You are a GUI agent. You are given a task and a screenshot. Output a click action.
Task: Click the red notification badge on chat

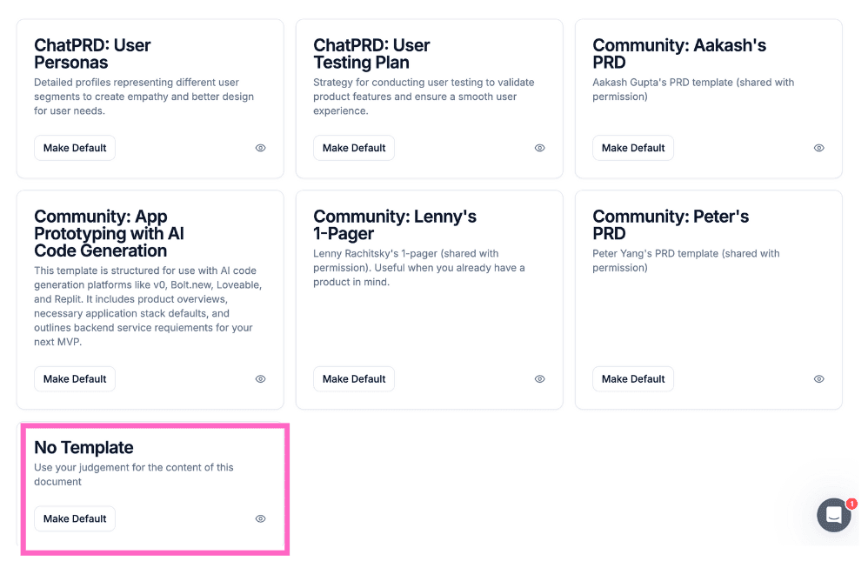(851, 504)
